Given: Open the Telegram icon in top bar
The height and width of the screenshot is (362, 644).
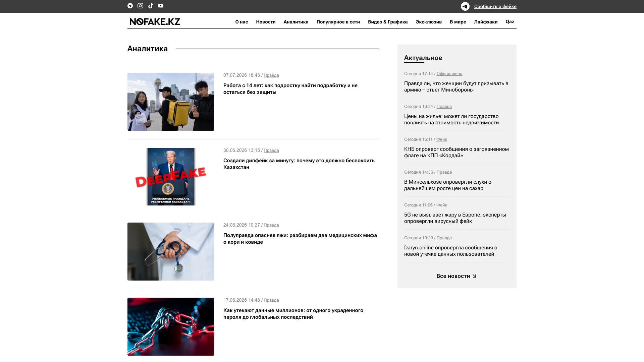Looking at the screenshot, I should tap(130, 6).
